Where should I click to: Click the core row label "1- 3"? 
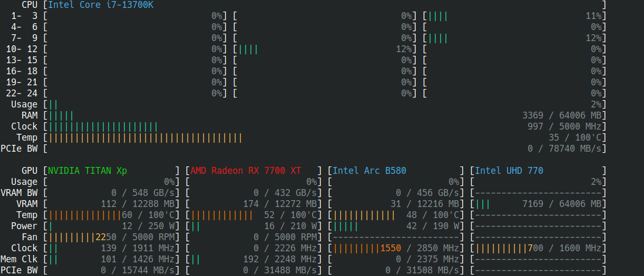pos(24,16)
